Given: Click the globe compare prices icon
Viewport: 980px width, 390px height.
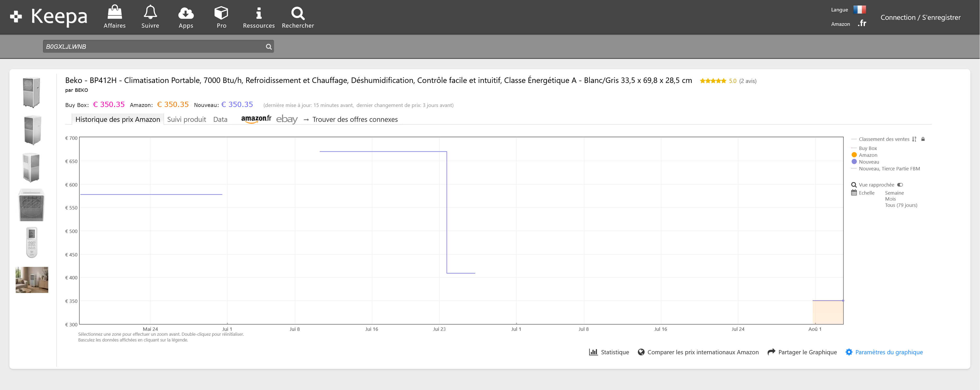Looking at the screenshot, I should 641,352.
